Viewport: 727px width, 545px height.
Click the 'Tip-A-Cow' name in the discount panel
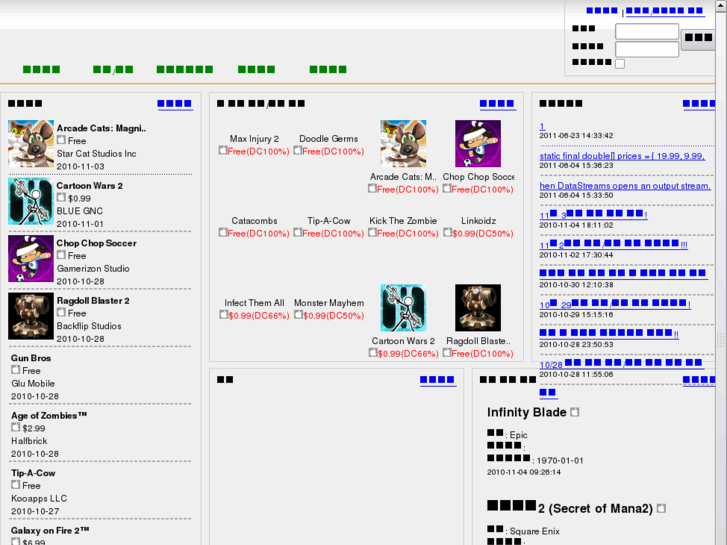point(329,221)
